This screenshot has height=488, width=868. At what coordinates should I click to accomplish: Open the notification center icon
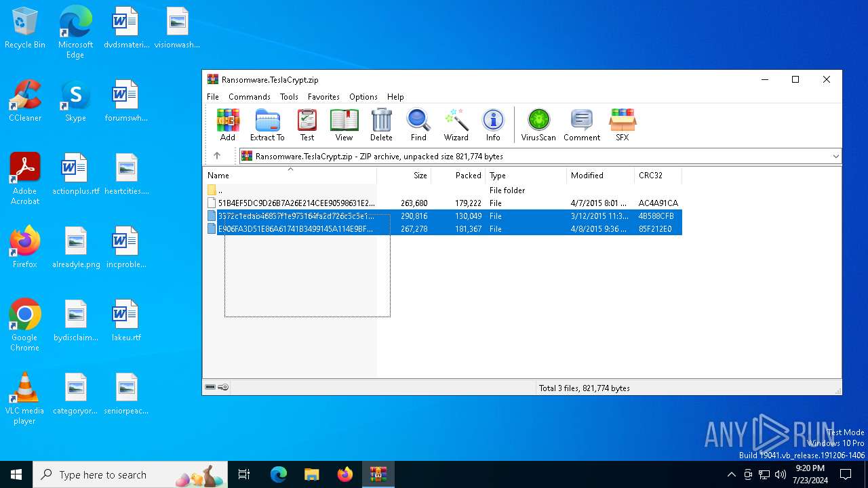point(846,474)
